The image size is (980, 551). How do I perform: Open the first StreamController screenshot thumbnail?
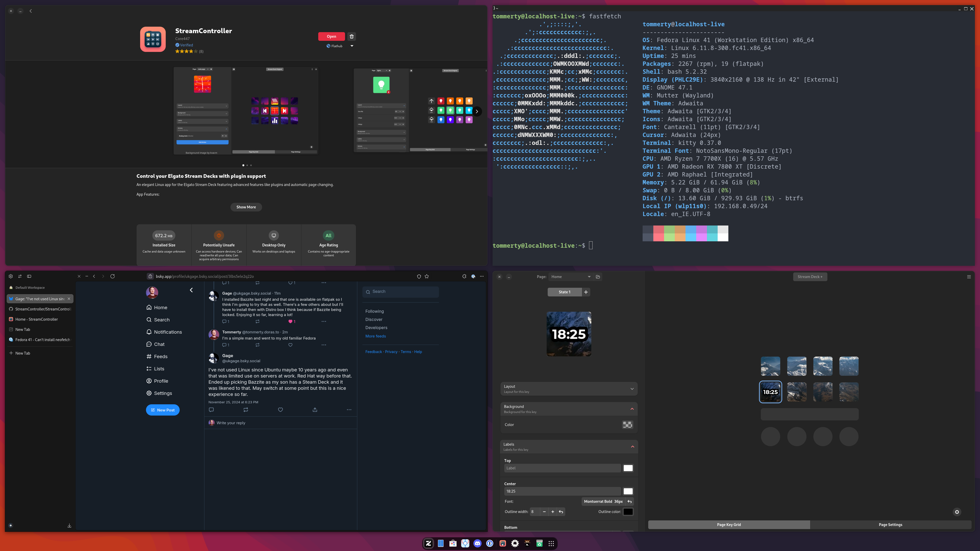click(x=246, y=111)
